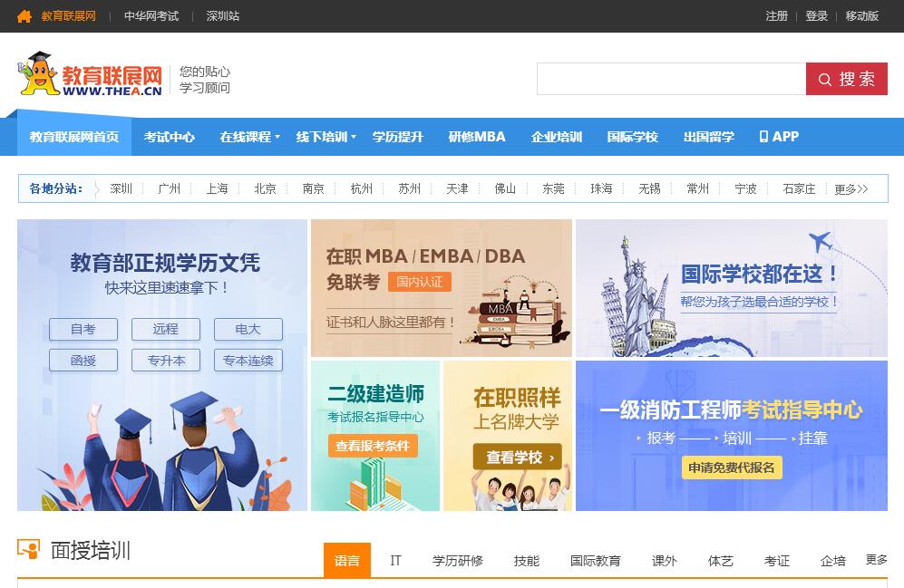Viewport: 904px width, 588px height.
Task: Expand the 线下培训 dropdown menu
Action: [x=326, y=137]
